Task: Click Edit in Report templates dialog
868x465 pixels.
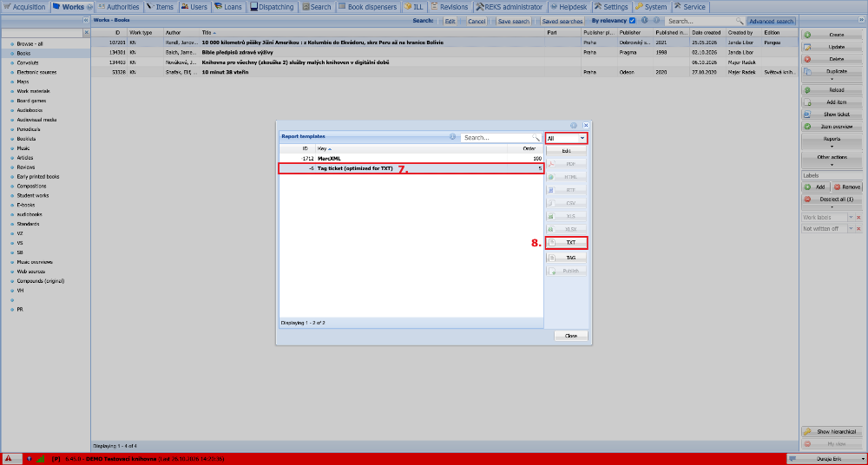Action: tap(566, 151)
